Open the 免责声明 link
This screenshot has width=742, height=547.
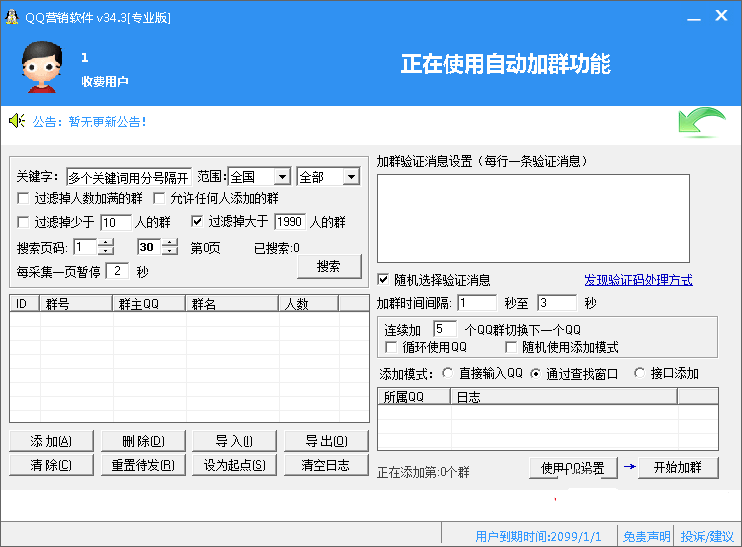tap(646, 536)
